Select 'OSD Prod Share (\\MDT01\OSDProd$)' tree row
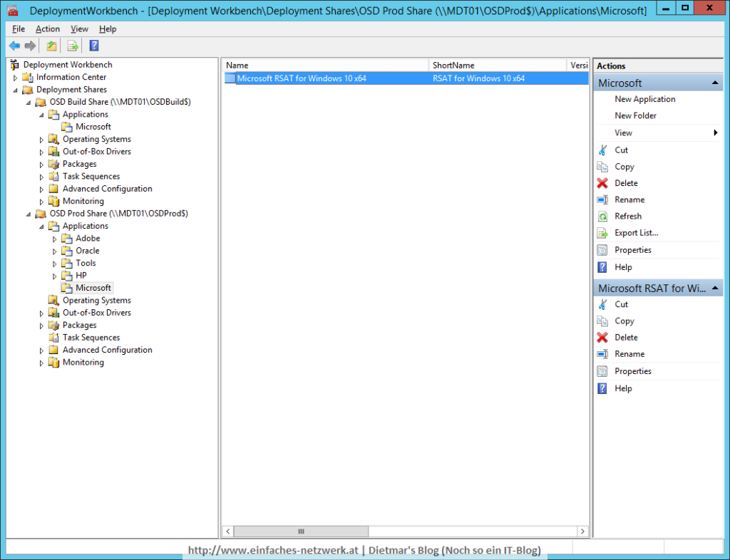The image size is (730, 560). pyautogui.click(x=119, y=214)
